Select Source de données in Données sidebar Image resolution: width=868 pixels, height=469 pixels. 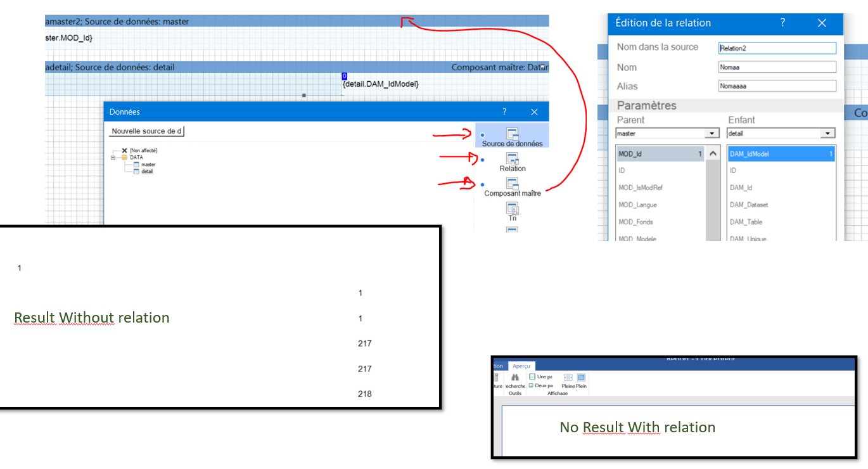(512, 136)
